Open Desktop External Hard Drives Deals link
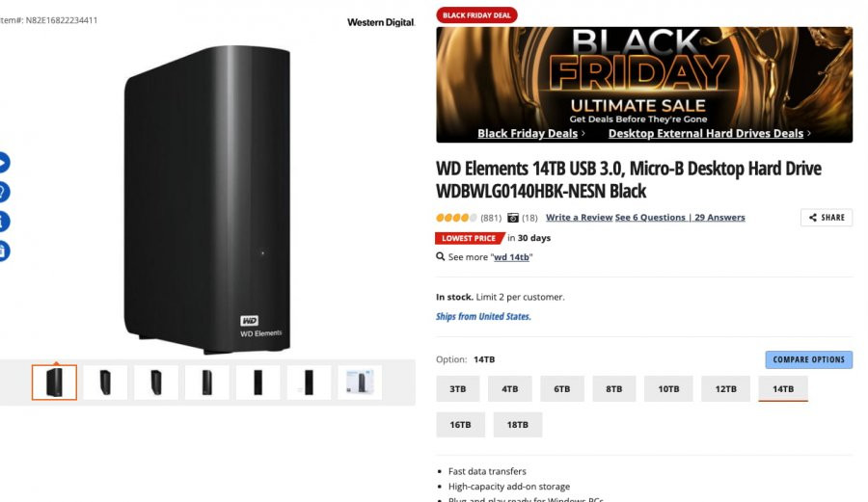The width and height of the screenshot is (868, 502). click(706, 133)
